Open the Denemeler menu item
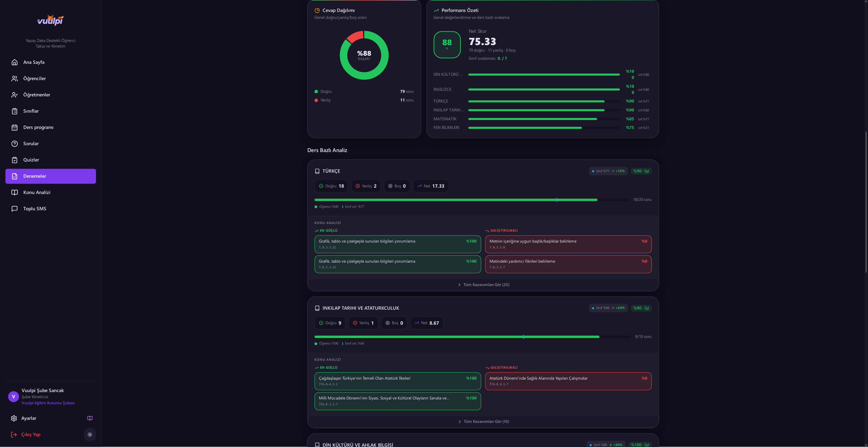 click(x=51, y=176)
